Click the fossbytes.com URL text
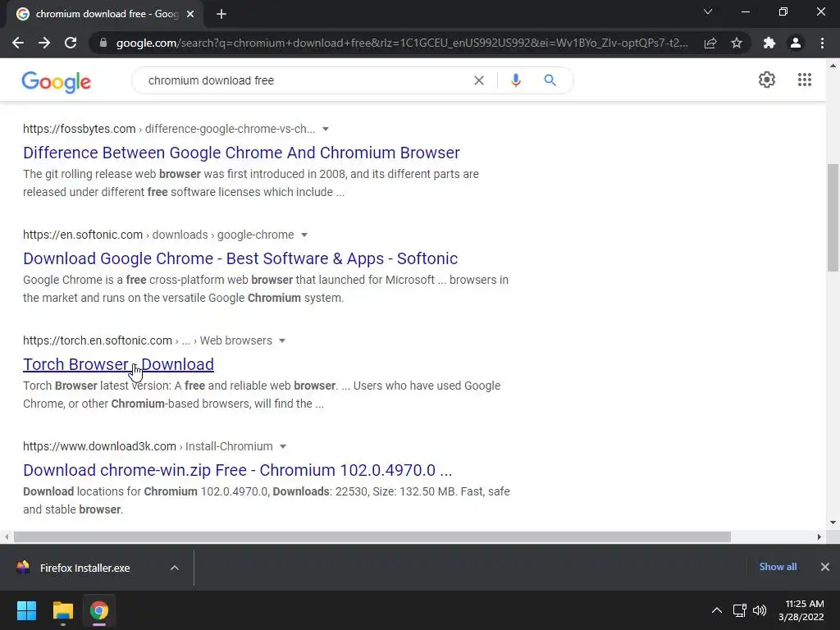This screenshot has height=630, width=840. [80, 129]
